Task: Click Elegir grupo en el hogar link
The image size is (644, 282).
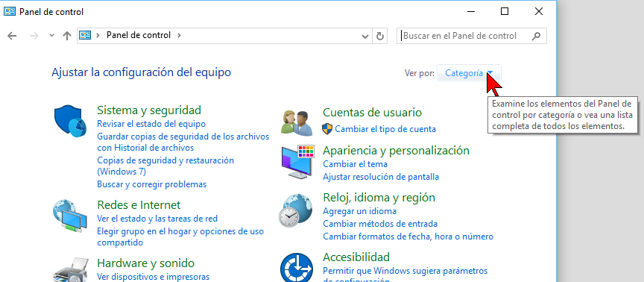Action: coord(180,236)
